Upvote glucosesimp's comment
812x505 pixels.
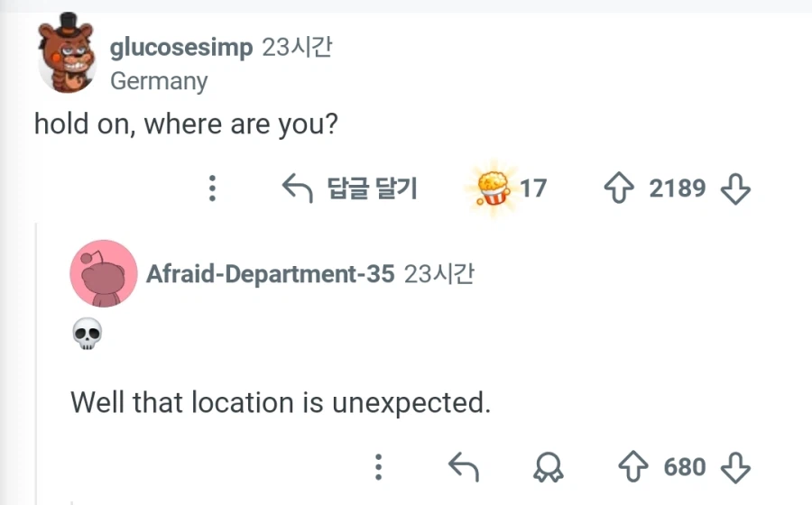[619, 188]
